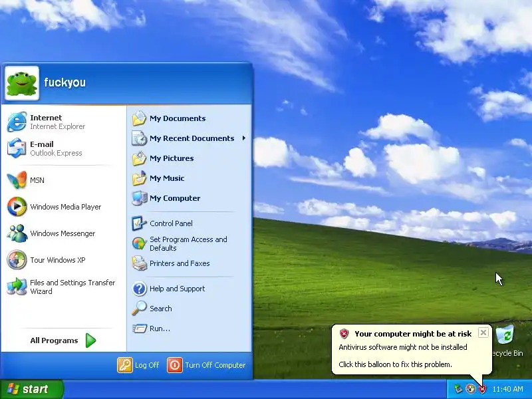Screen dimensions: 532x399
Task: Click the My Documents folder icon
Action: pos(139,118)
